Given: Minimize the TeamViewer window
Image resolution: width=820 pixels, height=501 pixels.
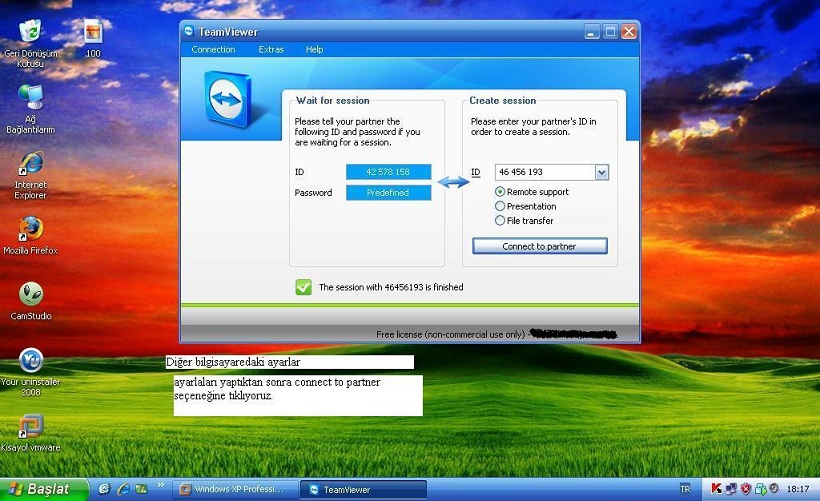Looking at the screenshot, I should click(x=591, y=32).
